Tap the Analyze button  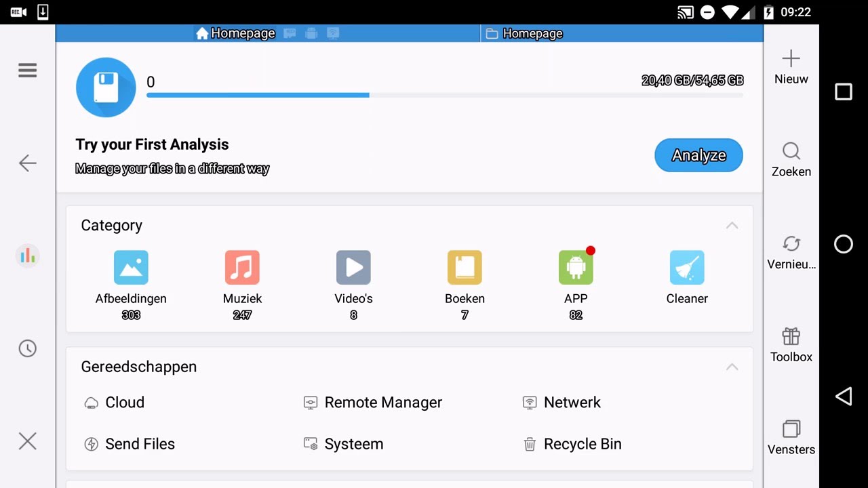(x=698, y=155)
